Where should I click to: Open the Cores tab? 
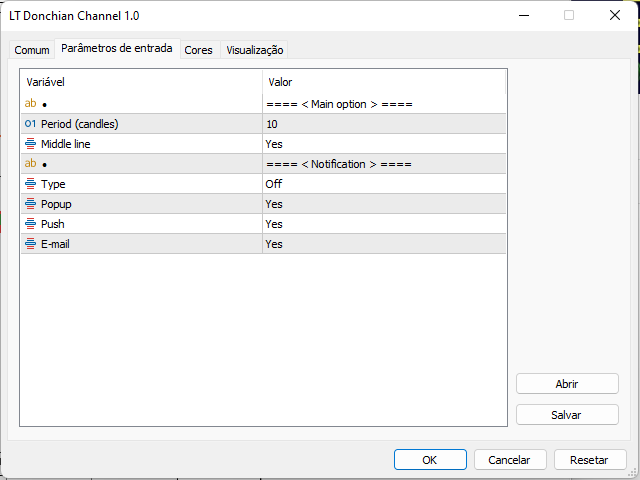pos(198,50)
